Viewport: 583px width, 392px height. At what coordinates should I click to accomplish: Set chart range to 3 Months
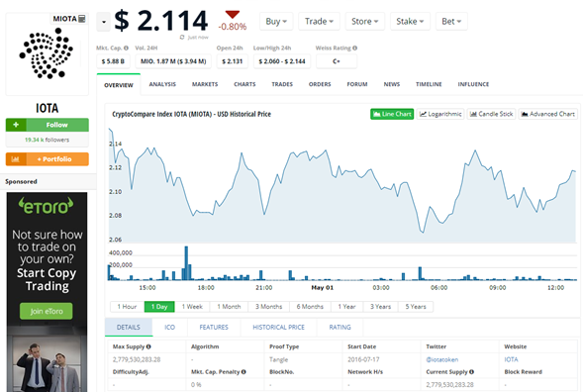tap(269, 307)
